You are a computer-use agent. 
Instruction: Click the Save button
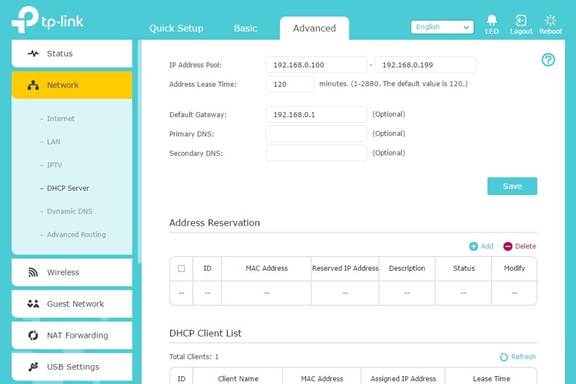[x=512, y=186]
